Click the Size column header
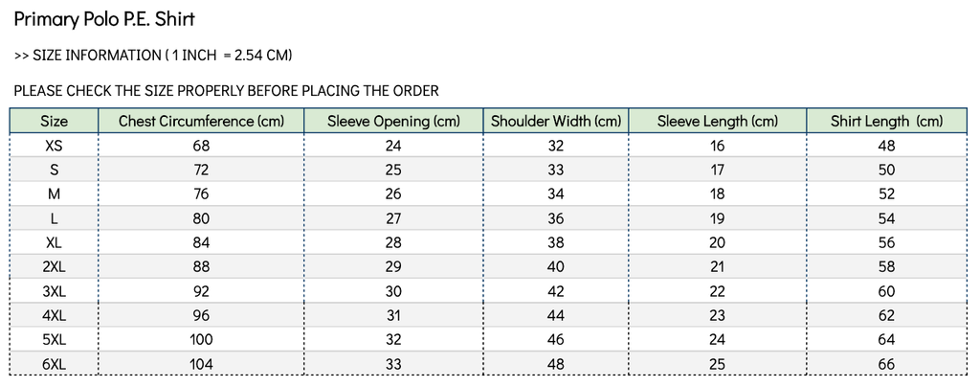This screenshot has height=387, width=980. pos(54,122)
